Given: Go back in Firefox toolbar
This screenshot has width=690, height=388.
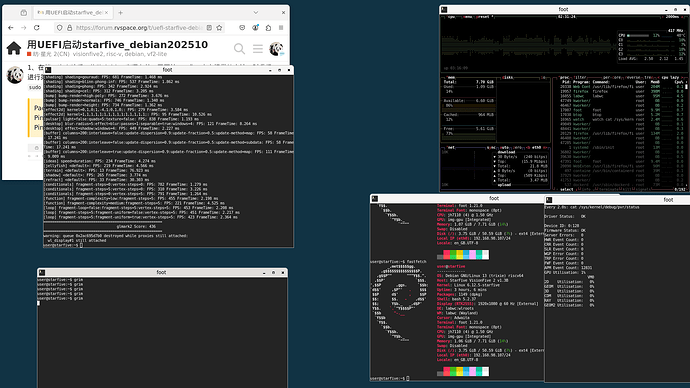Looking at the screenshot, I should pyautogui.click(x=11, y=28).
